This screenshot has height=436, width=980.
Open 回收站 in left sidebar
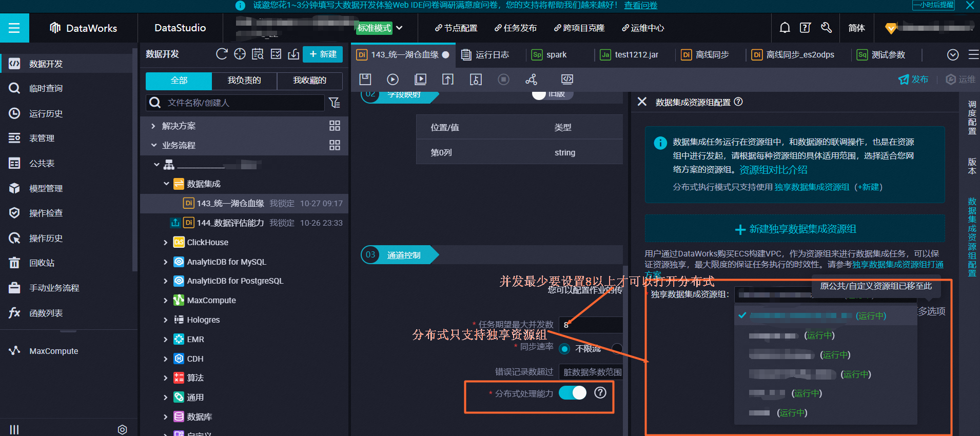point(42,263)
